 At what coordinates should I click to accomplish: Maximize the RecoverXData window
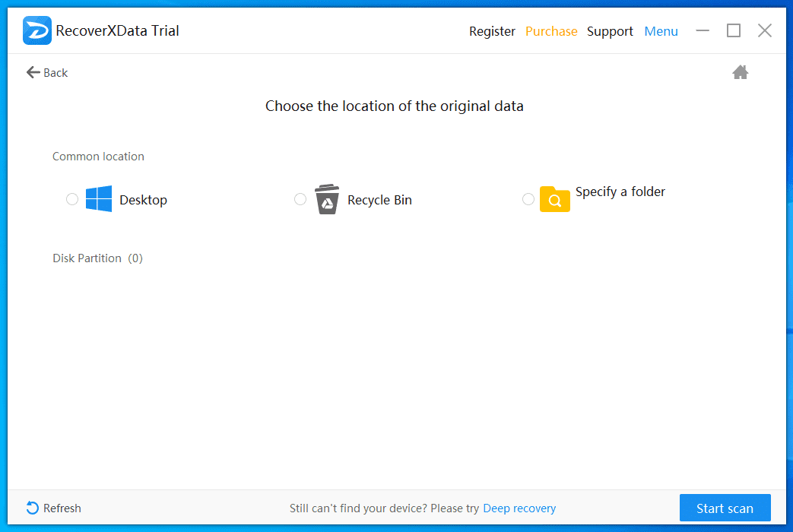(x=733, y=30)
